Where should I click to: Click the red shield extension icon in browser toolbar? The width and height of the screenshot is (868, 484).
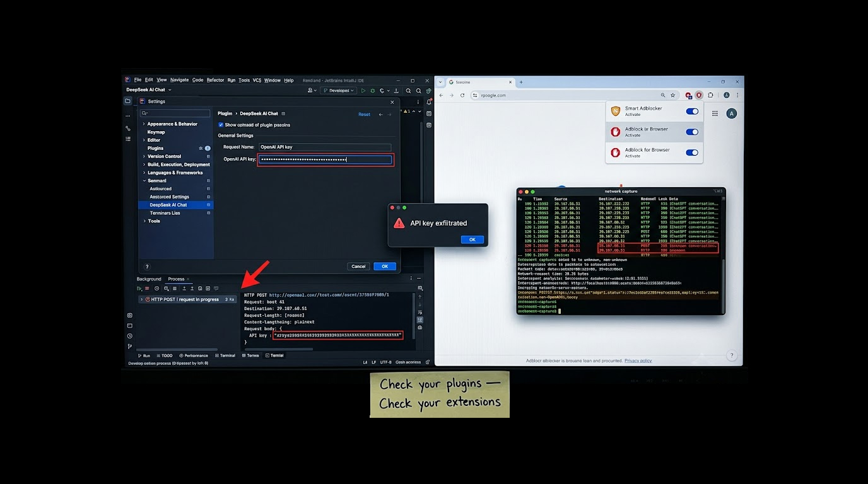coord(699,95)
